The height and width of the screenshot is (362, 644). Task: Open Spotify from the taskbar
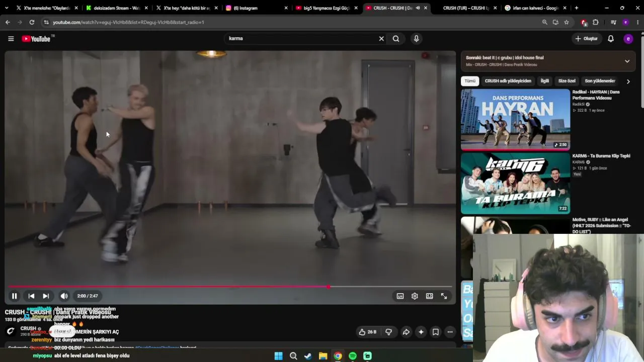(353, 356)
